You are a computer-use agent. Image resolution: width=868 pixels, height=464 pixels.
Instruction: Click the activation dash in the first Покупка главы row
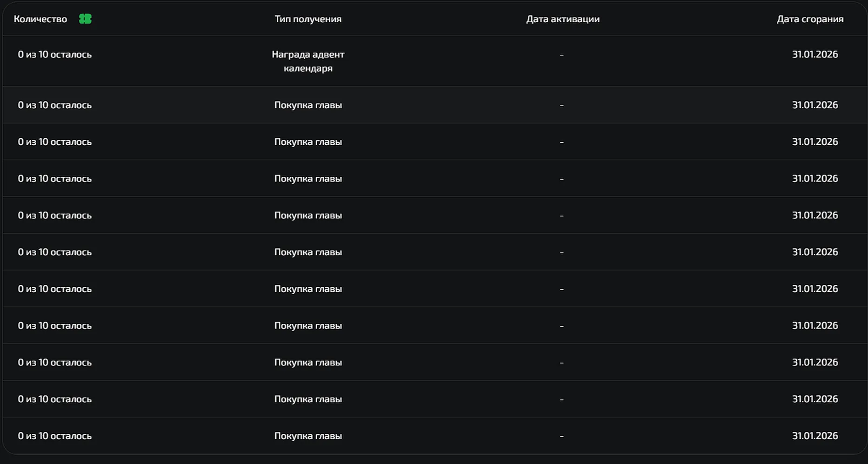coord(561,105)
